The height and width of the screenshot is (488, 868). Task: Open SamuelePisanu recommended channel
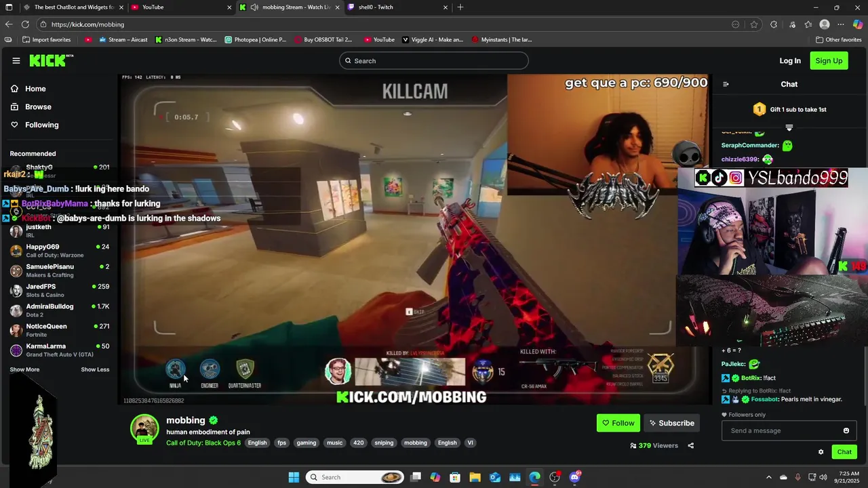pyautogui.click(x=60, y=270)
